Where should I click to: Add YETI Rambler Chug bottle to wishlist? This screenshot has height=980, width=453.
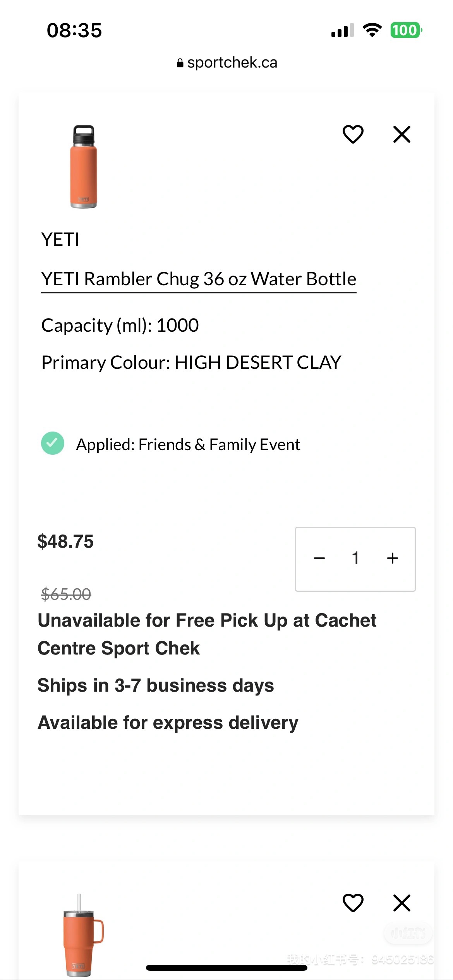tap(353, 134)
